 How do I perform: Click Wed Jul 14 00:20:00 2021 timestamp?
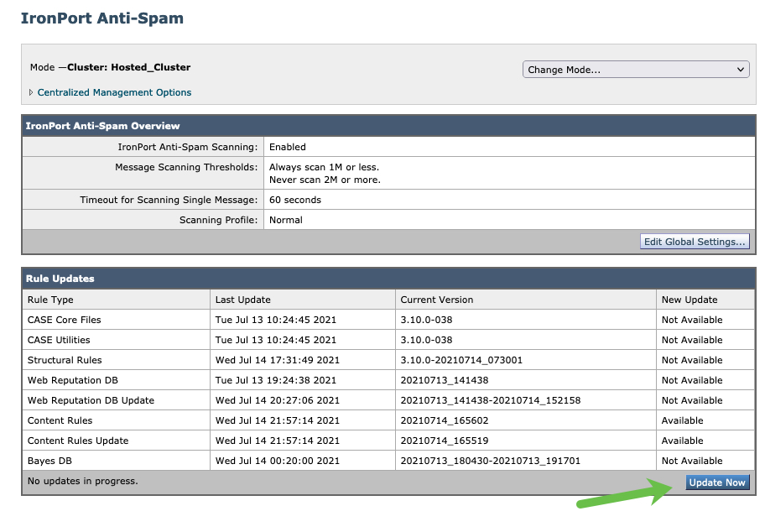point(277,461)
